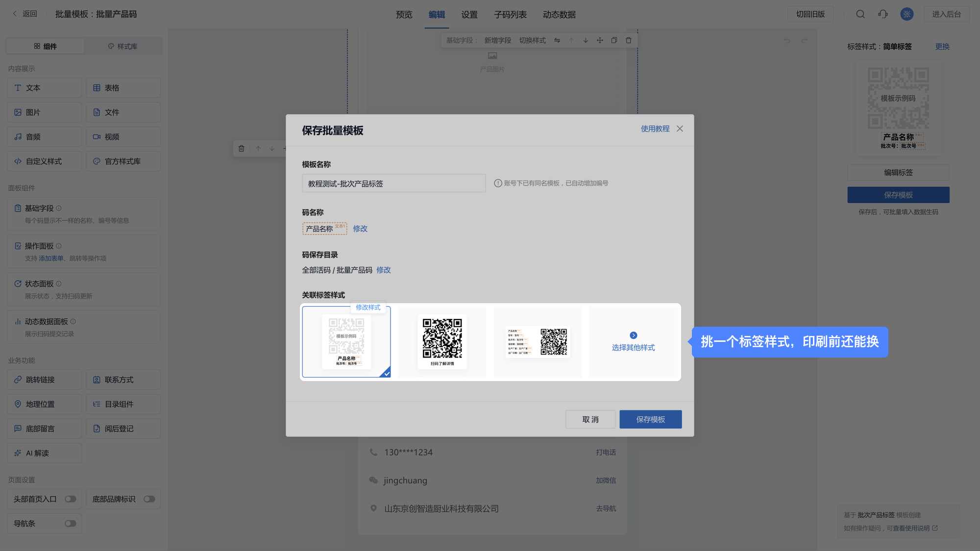Switch to the 样式库 tab
This screenshot has width=980, height=551.
pos(122,46)
